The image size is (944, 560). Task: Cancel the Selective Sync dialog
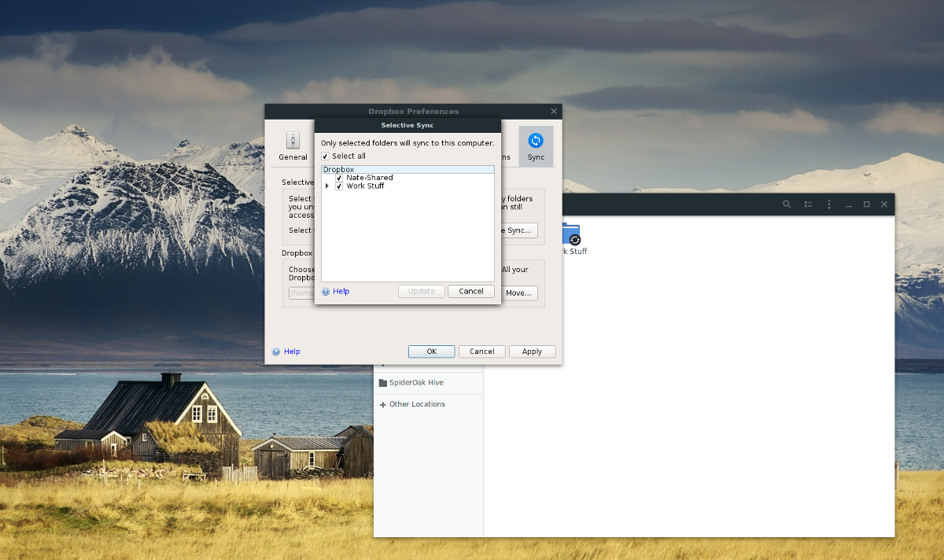point(471,291)
